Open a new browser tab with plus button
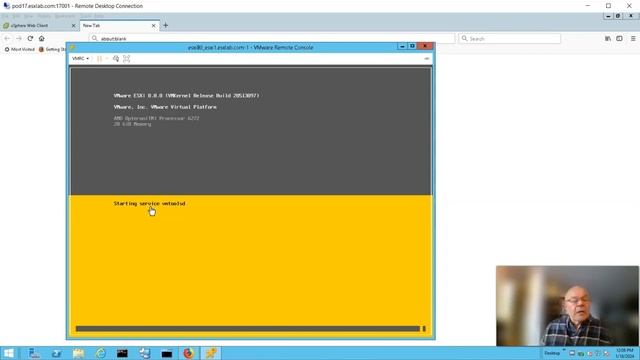The height and width of the screenshot is (360, 640). tap(165, 25)
